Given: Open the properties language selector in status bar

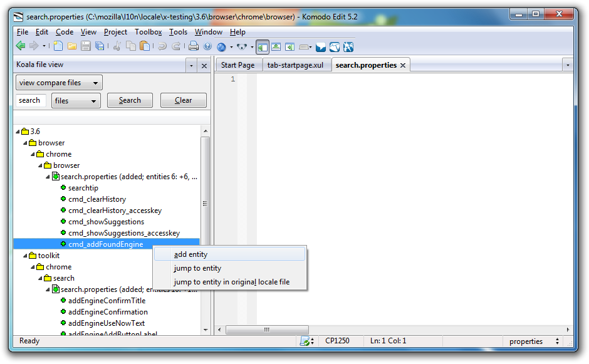Looking at the screenshot, I should (x=534, y=341).
